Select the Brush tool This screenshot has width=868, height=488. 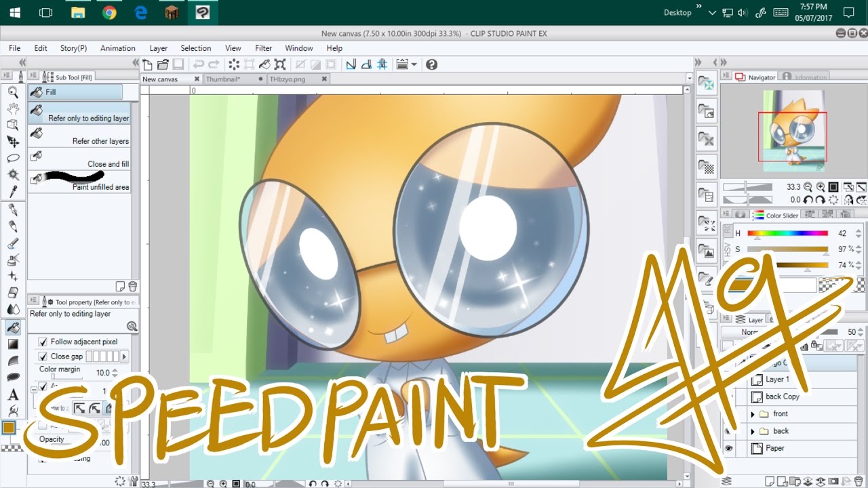pos(13,243)
